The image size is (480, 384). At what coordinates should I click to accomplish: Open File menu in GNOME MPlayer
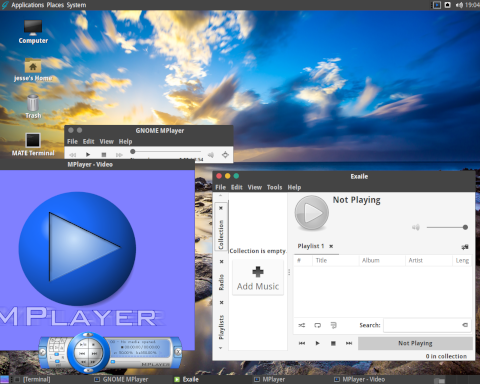coord(72,142)
